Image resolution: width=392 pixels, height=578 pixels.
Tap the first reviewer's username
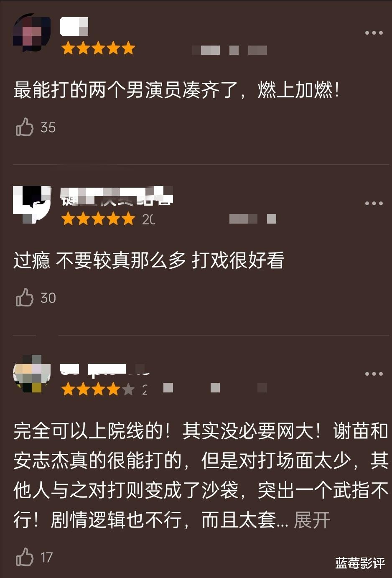click(74, 26)
